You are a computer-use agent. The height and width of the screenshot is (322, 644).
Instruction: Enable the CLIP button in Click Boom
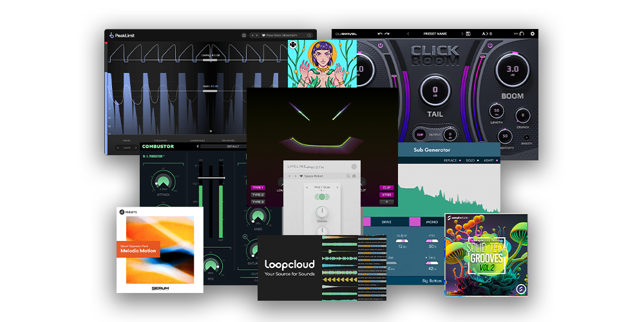click(x=420, y=135)
